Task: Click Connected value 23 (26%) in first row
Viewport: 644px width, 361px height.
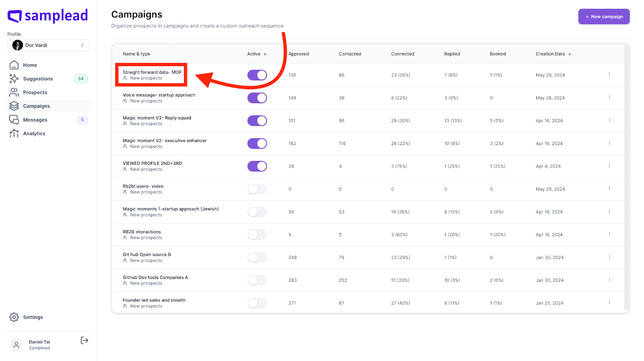Action: (x=400, y=75)
